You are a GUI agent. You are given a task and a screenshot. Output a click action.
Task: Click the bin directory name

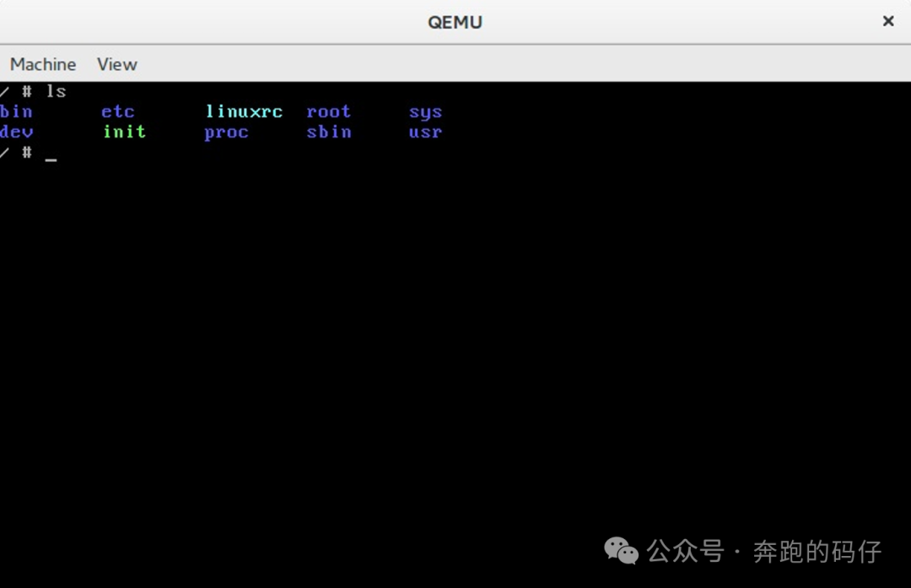pyautogui.click(x=17, y=111)
